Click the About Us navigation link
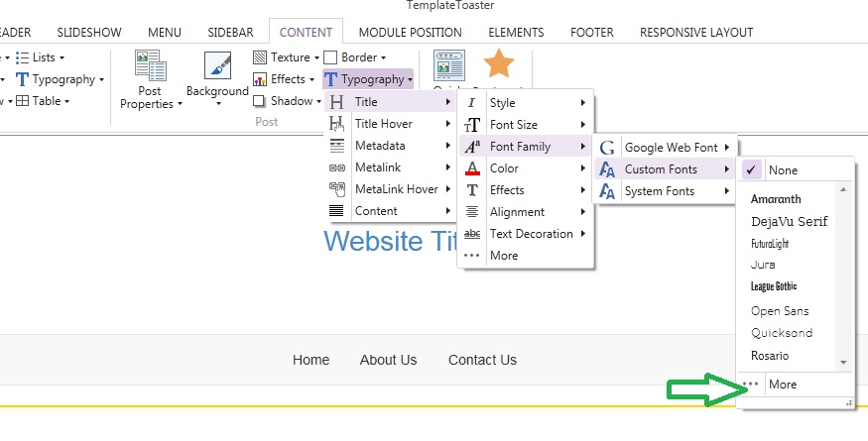868x441 pixels. click(x=388, y=360)
